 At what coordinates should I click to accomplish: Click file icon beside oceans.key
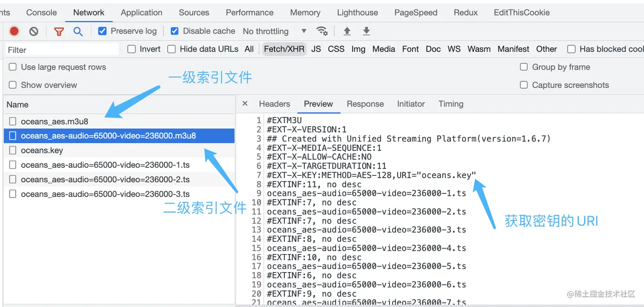(x=13, y=150)
